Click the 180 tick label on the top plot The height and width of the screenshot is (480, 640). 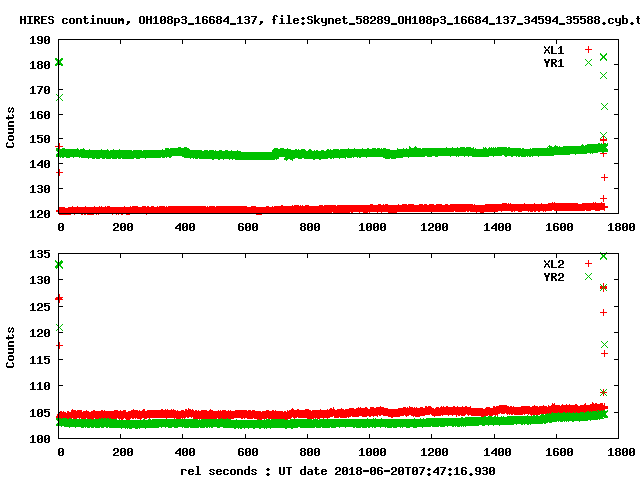40,65
